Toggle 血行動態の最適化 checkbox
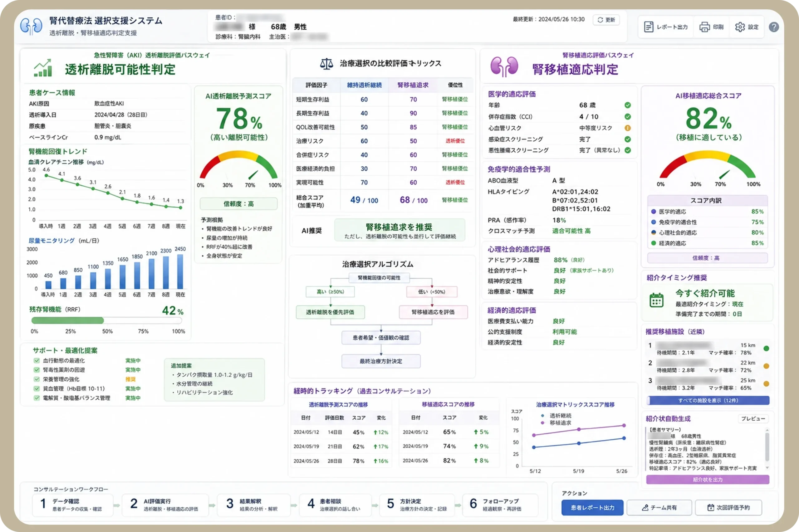799x532 pixels. (36, 360)
